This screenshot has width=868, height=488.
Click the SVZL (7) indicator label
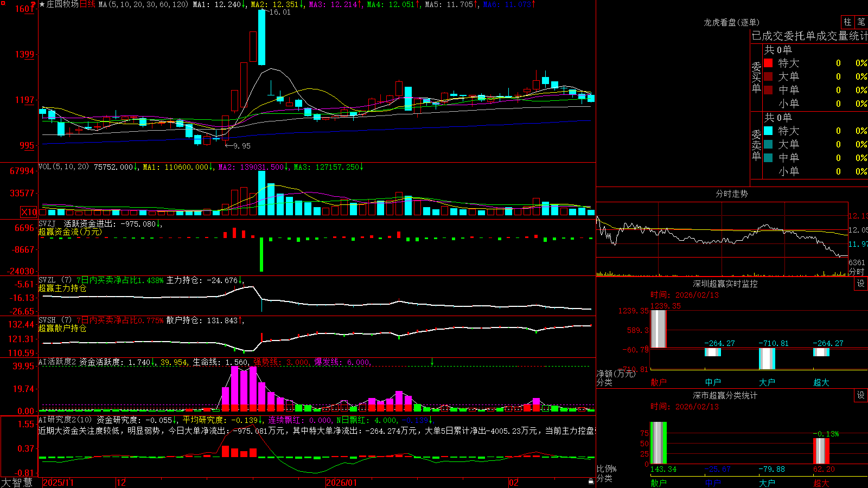click(55, 280)
